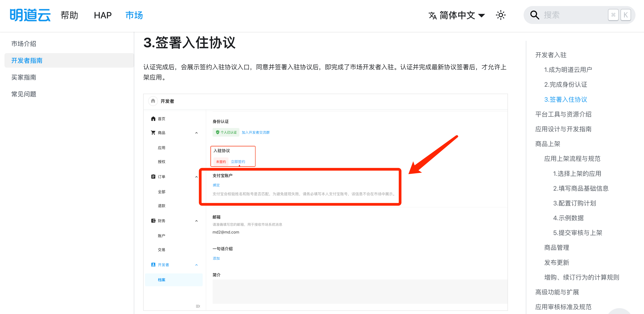Go to 3.配置订购计划 section
This screenshot has width=644, height=314.
(574, 203)
